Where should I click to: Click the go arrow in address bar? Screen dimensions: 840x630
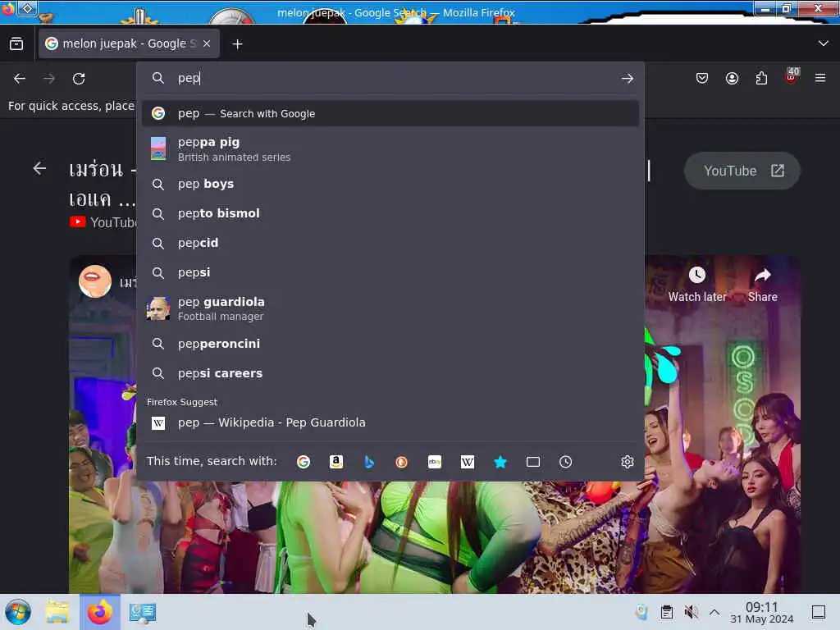[x=628, y=79]
